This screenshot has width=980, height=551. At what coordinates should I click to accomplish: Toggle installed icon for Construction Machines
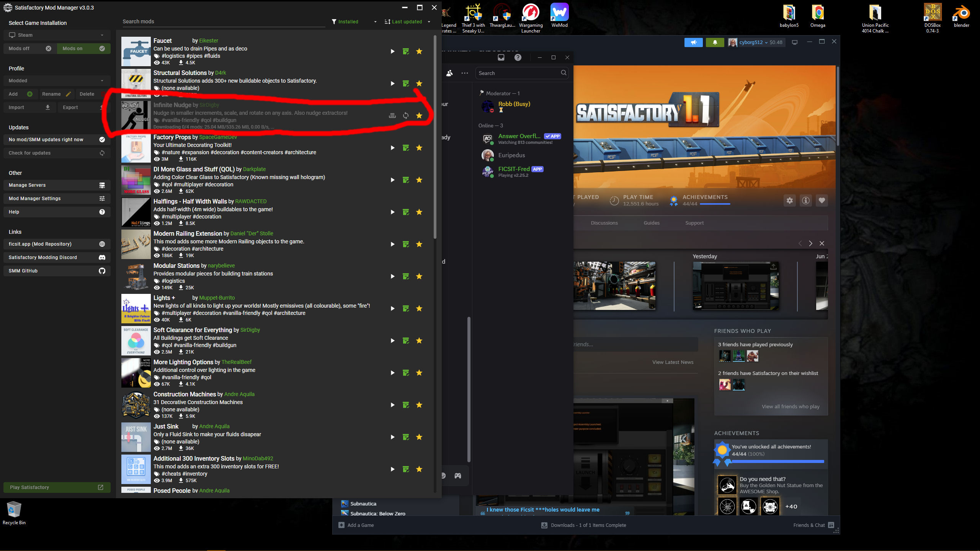pyautogui.click(x=406, y=405)
